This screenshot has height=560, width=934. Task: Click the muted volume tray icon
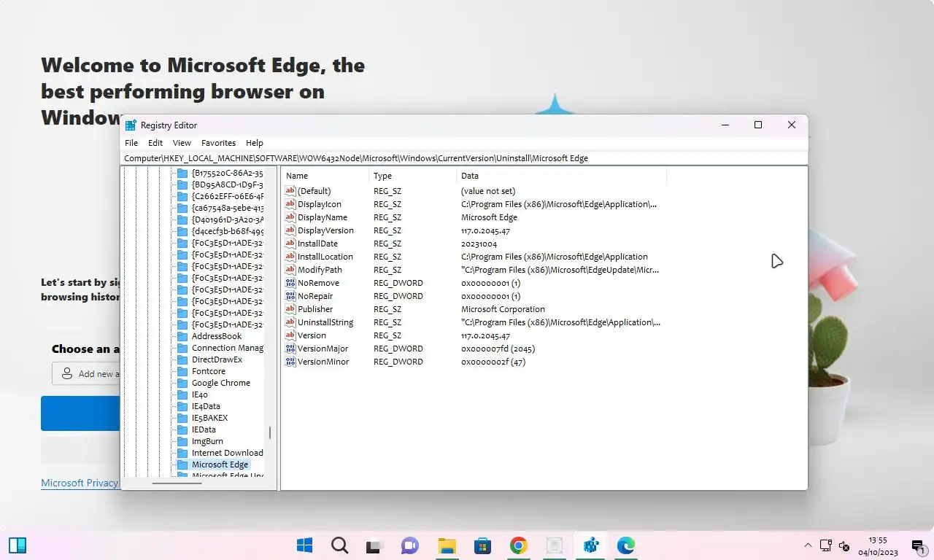point(845,545)
